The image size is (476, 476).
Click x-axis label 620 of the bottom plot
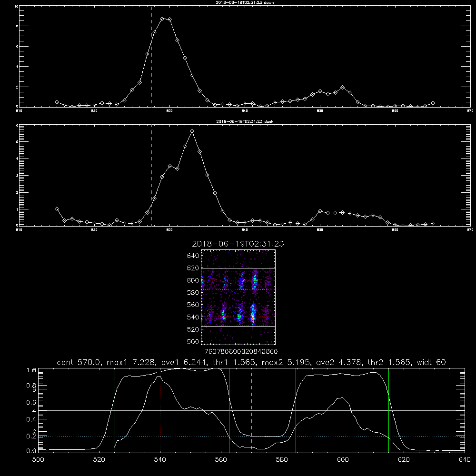(404, 460)
